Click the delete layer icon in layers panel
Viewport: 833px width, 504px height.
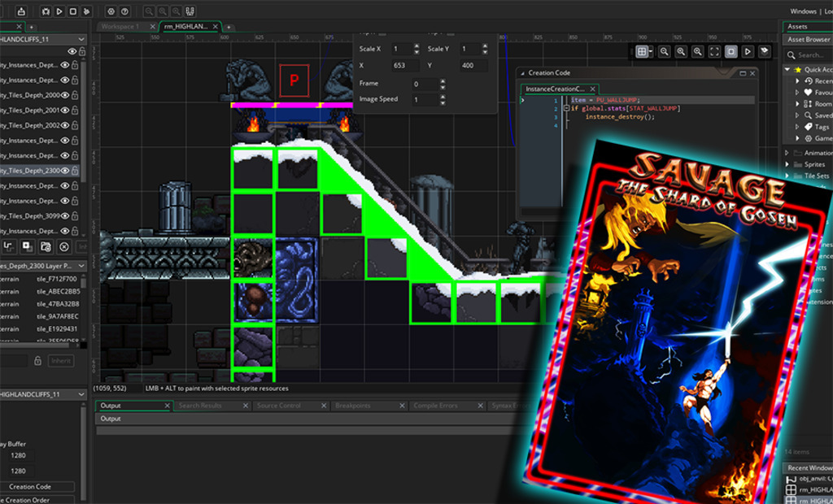[x=63, y=246]
